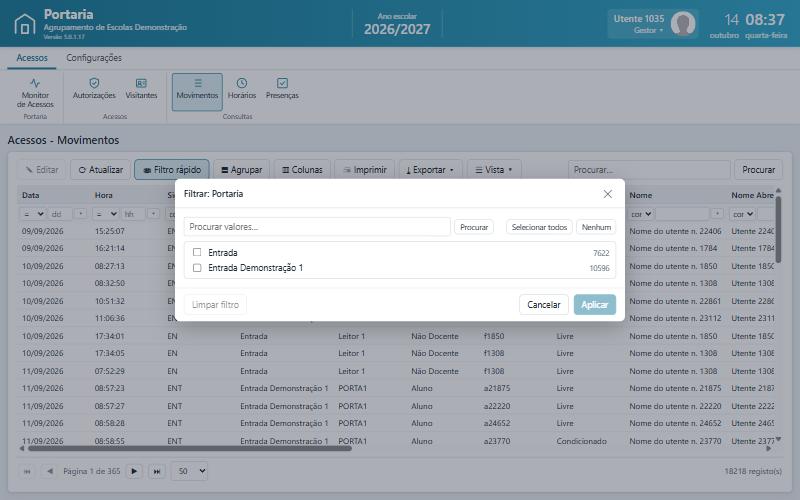Click Limpar filtro

click(x=215, y=305)
